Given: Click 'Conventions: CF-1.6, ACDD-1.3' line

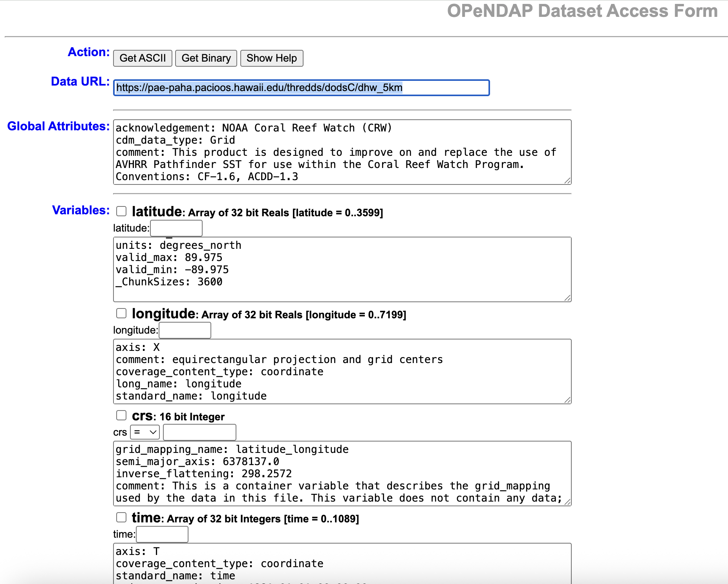Looking at the screenshot, I should point(207,177).
